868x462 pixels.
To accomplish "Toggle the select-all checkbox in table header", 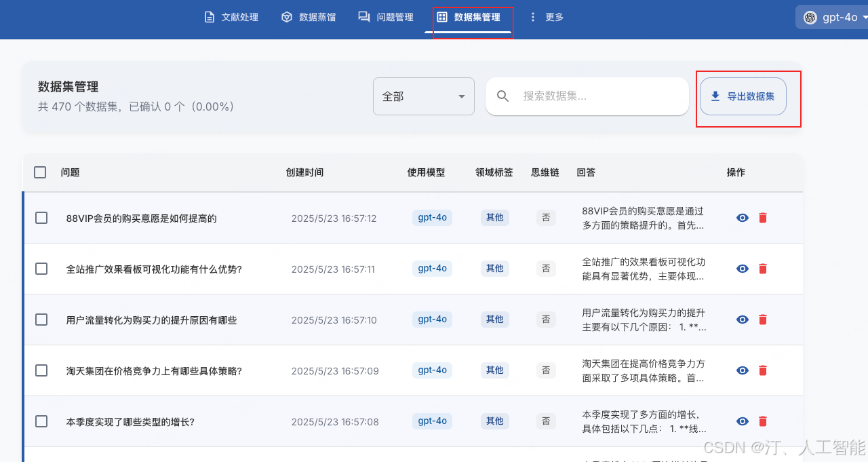I will 40,172.
